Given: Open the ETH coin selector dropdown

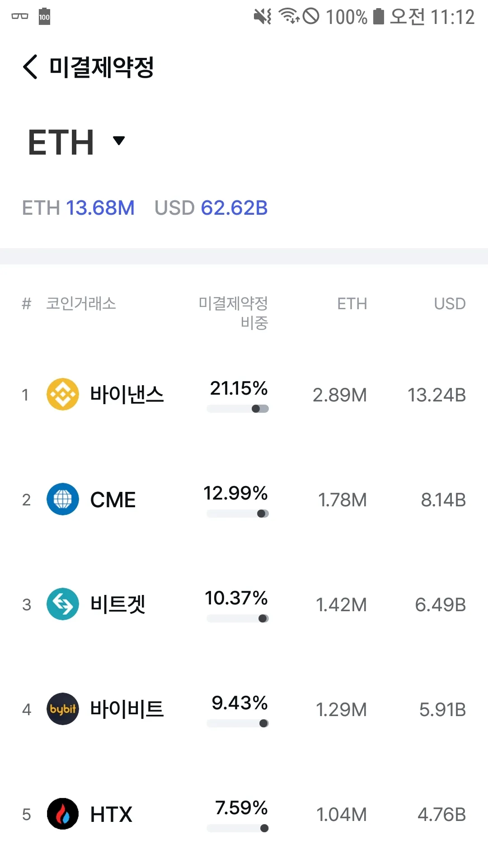Looking at the screenshot, I should (x=118, y=141).
